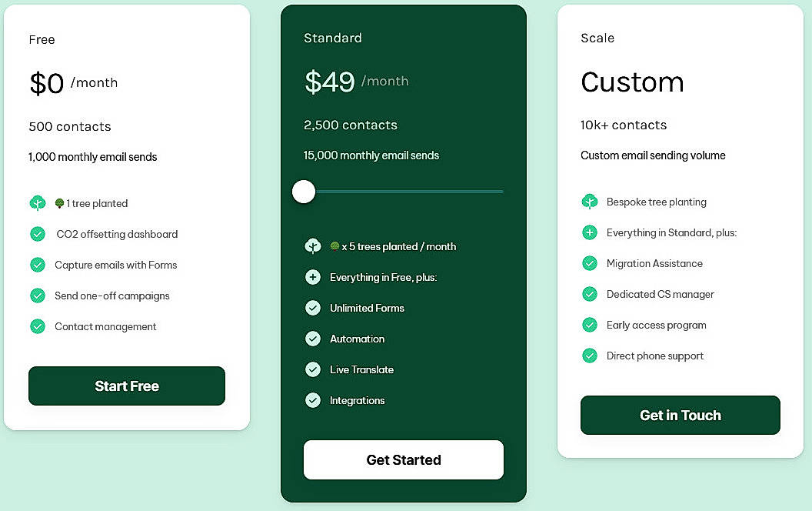
Task: Click the checkmark beside CO2 offsetting dashboard
Action: 38,233
